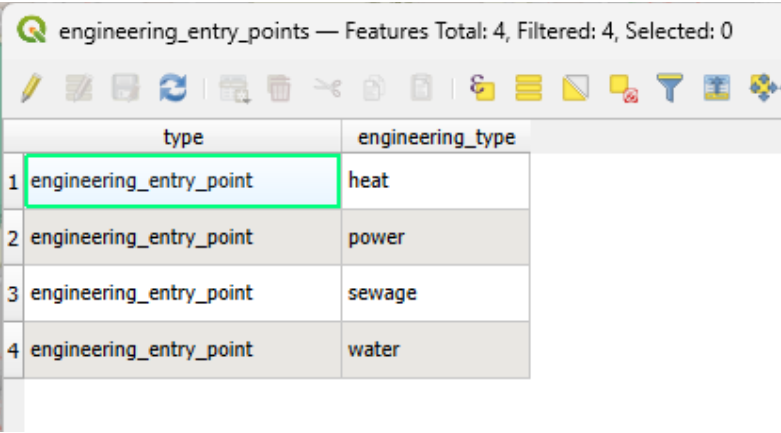
Task: Click the Toggle multi edit mode icon
Action: [x=78, y=91]
